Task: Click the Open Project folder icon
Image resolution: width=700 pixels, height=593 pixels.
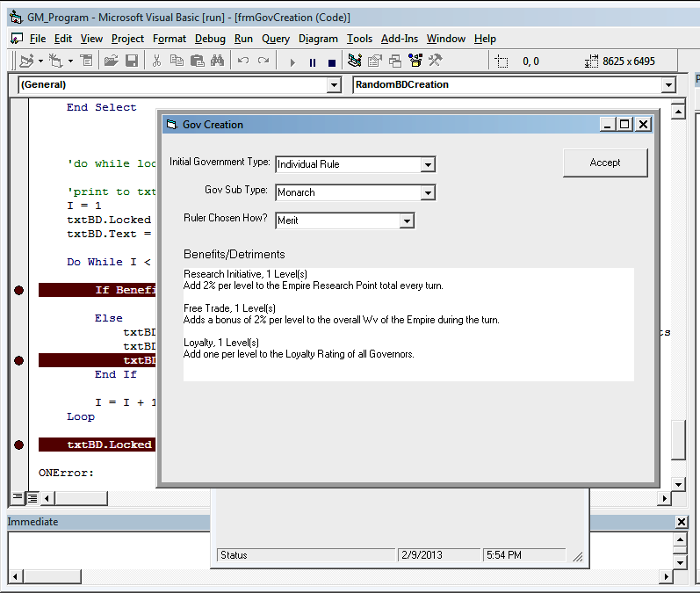Action: (111, 61)
